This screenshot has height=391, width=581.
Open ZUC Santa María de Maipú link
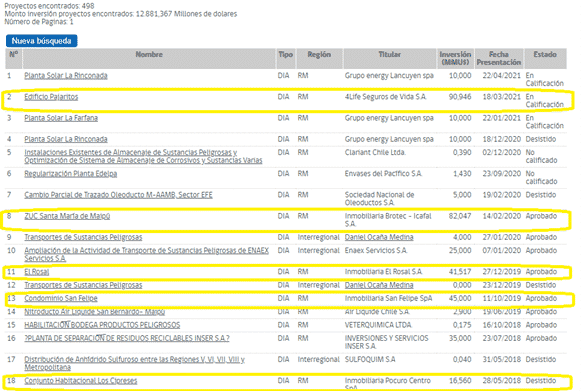[67, 216]
